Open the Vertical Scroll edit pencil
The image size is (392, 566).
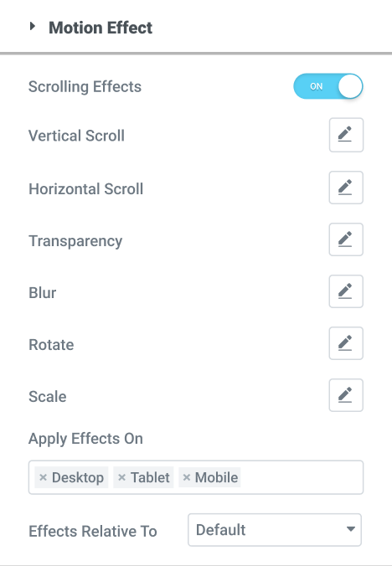346,135
